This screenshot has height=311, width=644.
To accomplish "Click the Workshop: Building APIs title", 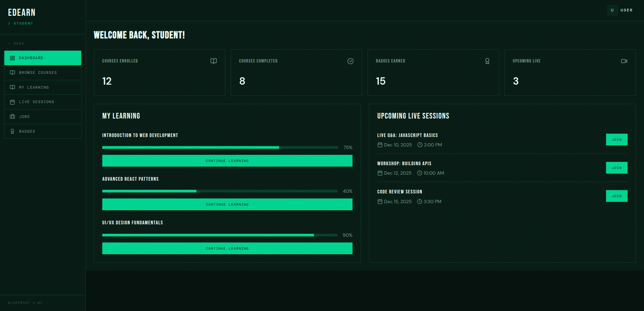I will 404,164.
